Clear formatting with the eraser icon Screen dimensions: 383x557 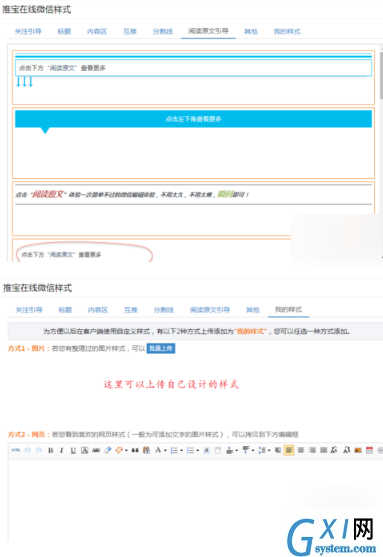click(x=107, y=450)
